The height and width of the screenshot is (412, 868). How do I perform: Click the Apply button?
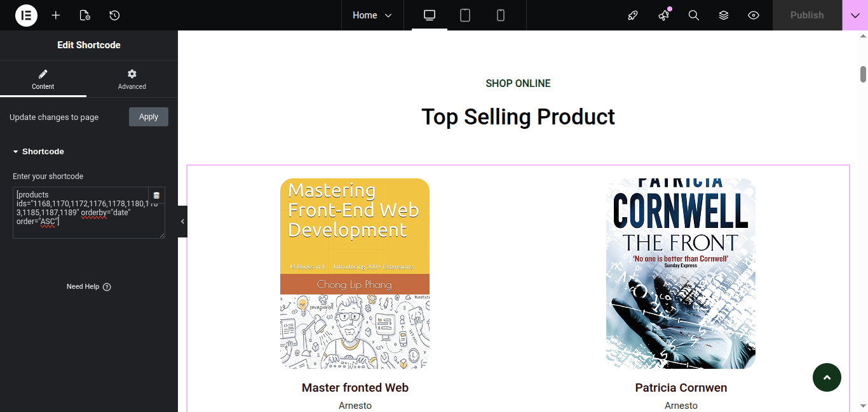coord(149,117)
